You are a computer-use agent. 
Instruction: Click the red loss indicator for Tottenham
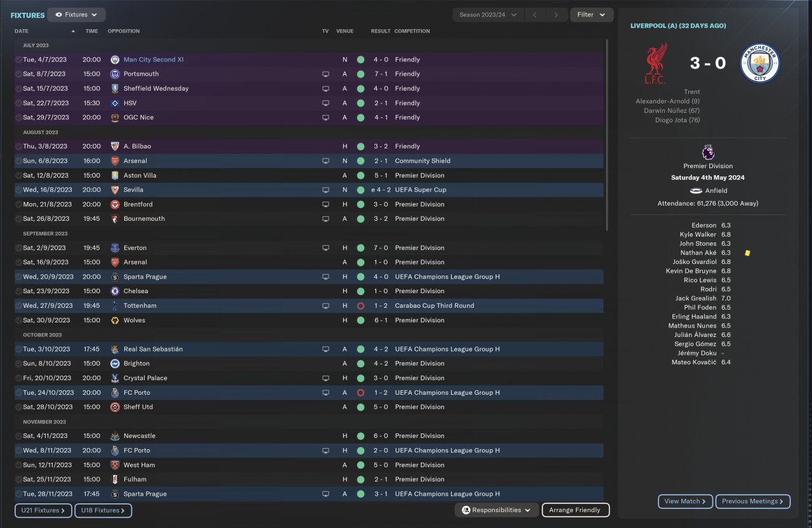tap(360, 306)
